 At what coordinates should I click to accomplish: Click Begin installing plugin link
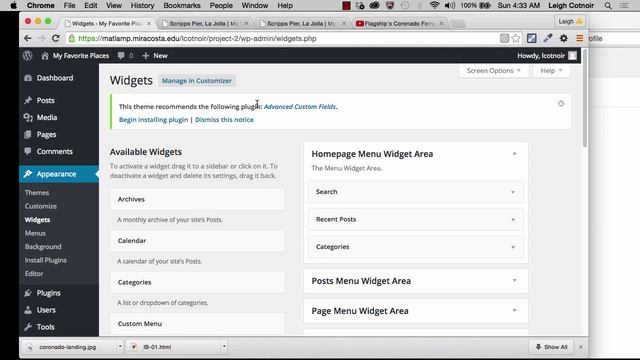[153, 120]
